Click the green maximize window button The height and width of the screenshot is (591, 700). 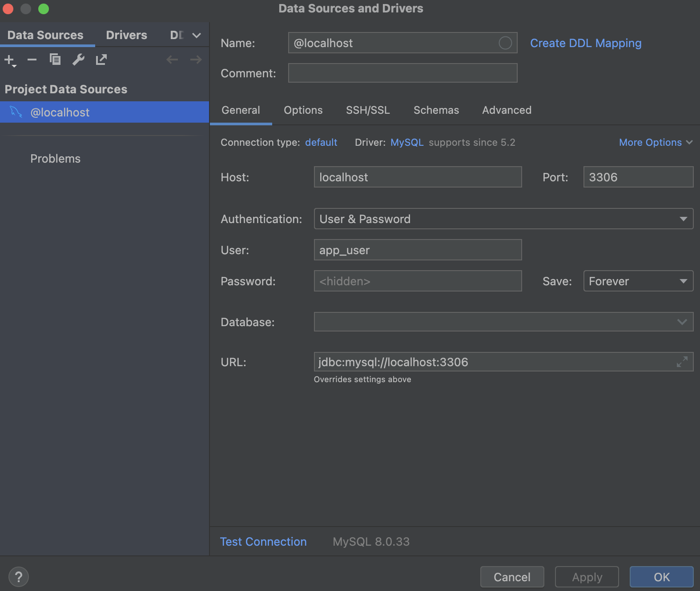(44, 9)
